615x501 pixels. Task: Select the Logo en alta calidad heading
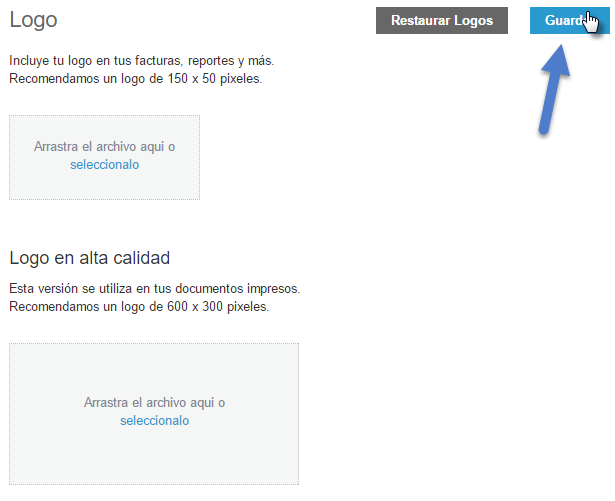[89, 258]
